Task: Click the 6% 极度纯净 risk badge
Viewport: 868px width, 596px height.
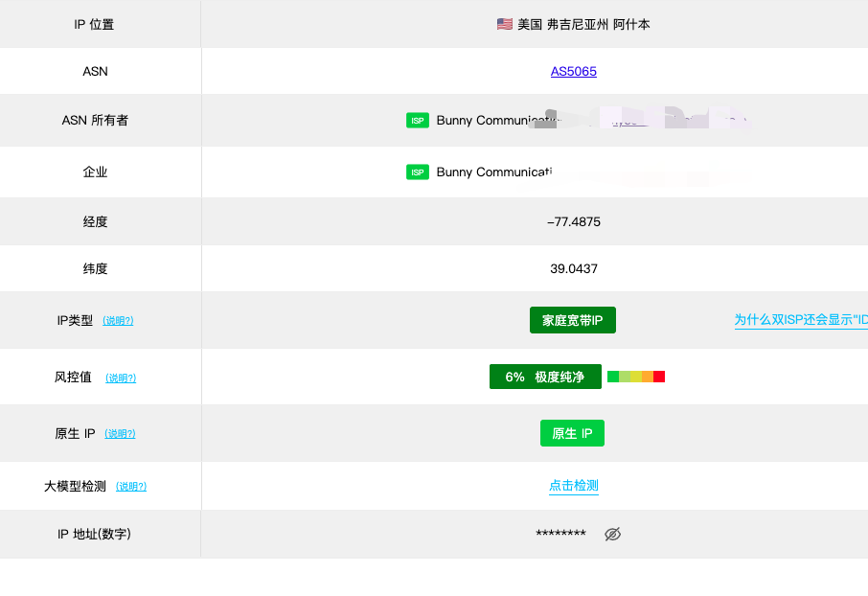Action: click(x=545, y=377)
